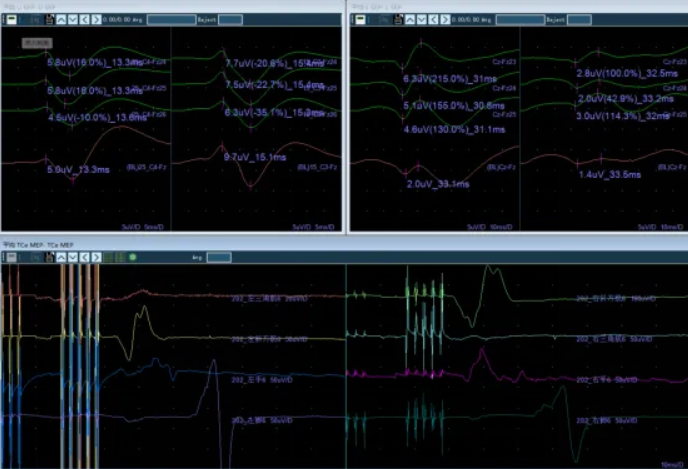Select the 2.0uV_33.1ms baseline measurement label

(438, 184)
